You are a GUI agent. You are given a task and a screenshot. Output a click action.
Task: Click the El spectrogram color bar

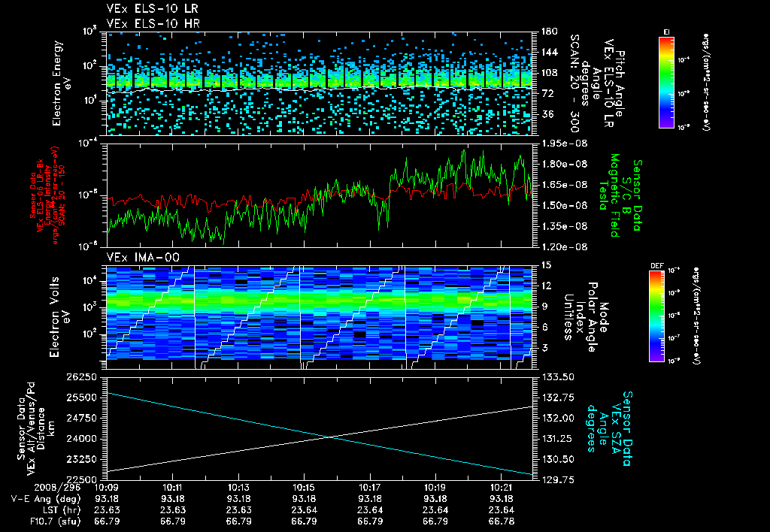tap(666, 82)
